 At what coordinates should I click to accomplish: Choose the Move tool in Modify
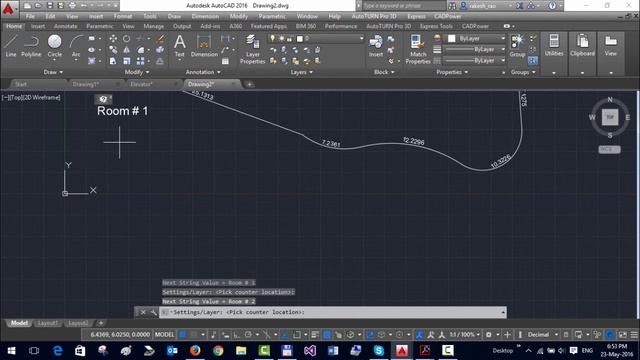click(113, 39)
